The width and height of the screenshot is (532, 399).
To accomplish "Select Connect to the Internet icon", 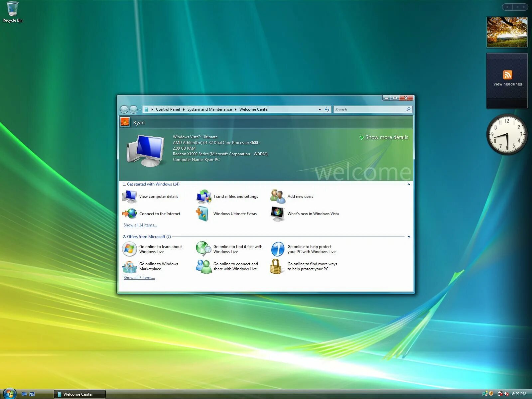I will pyautogui.click(x=129, y=213).
